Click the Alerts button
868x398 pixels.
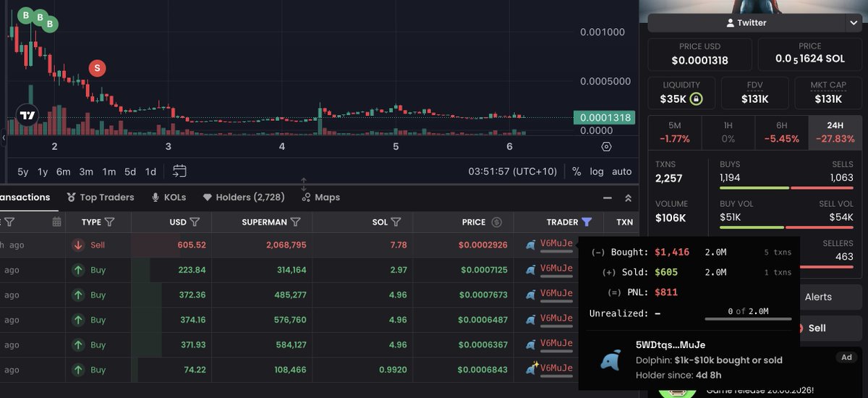click(830, 297)
